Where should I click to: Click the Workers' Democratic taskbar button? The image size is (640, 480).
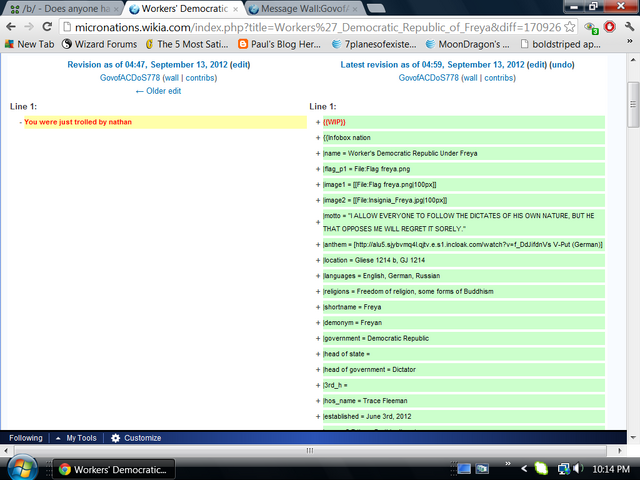[114, 469]
